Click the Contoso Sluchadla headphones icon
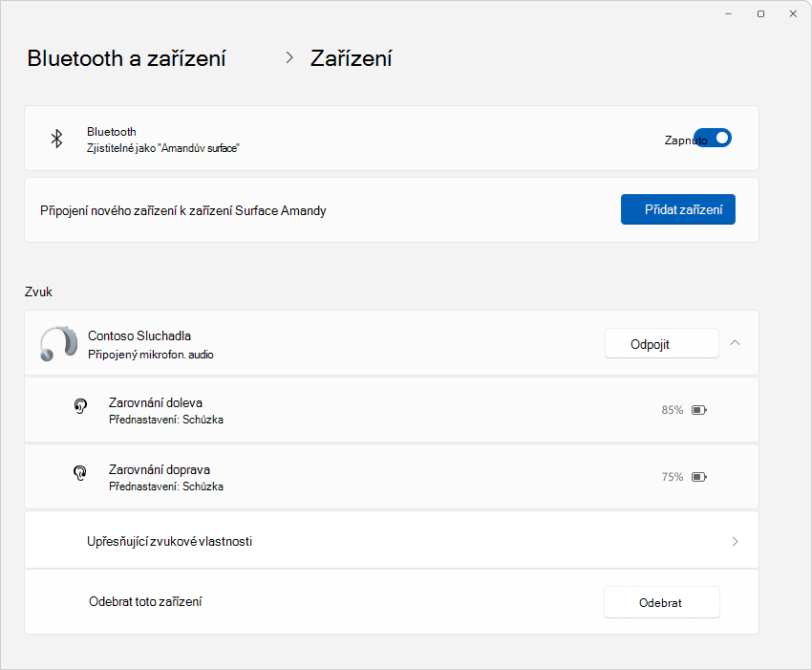812x670 pixels. 58,343
